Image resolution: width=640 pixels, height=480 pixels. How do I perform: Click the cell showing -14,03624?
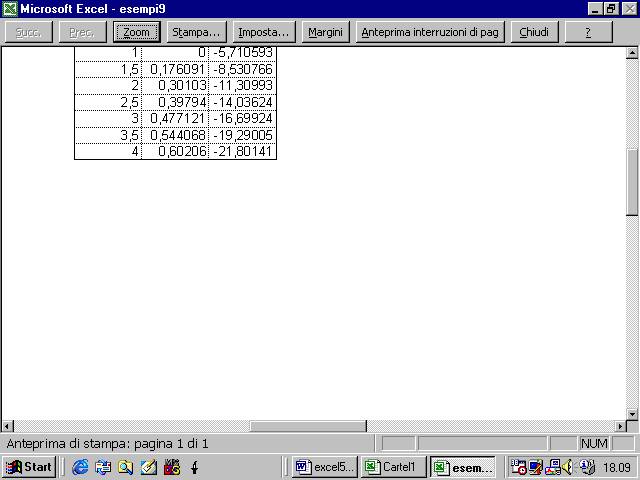point(242,102)
